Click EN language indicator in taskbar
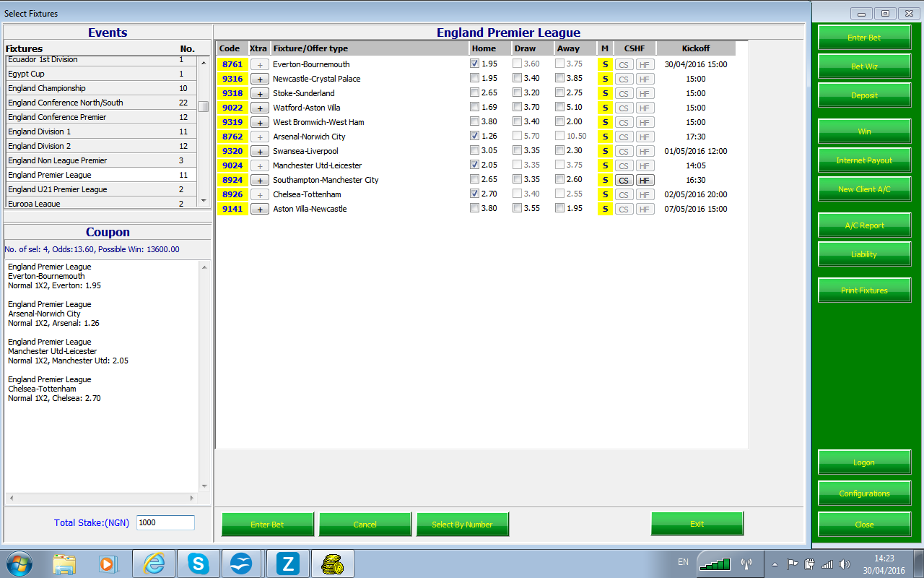This screenshot has width=924, height=578. point(683,561)
